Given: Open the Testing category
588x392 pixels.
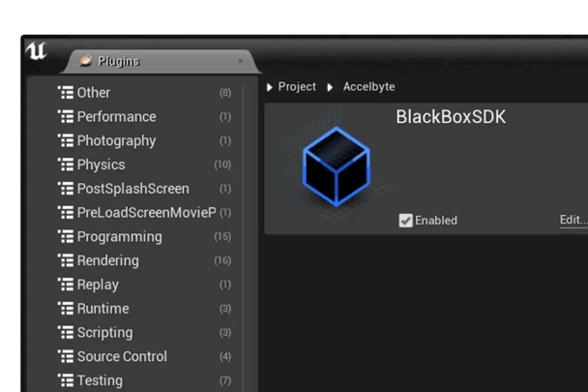Looking at the screenshot, I should click(144, 380).
